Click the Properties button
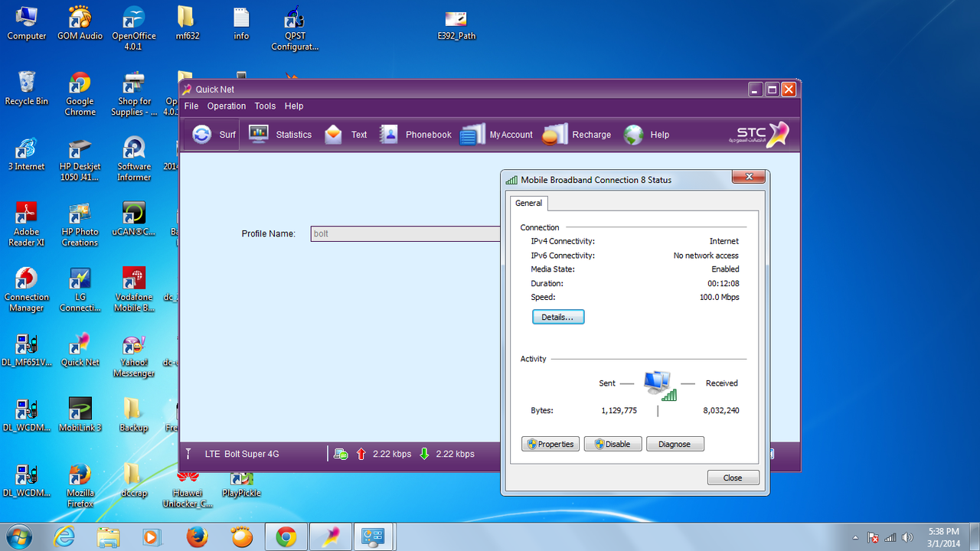 (x=550, y=444)
